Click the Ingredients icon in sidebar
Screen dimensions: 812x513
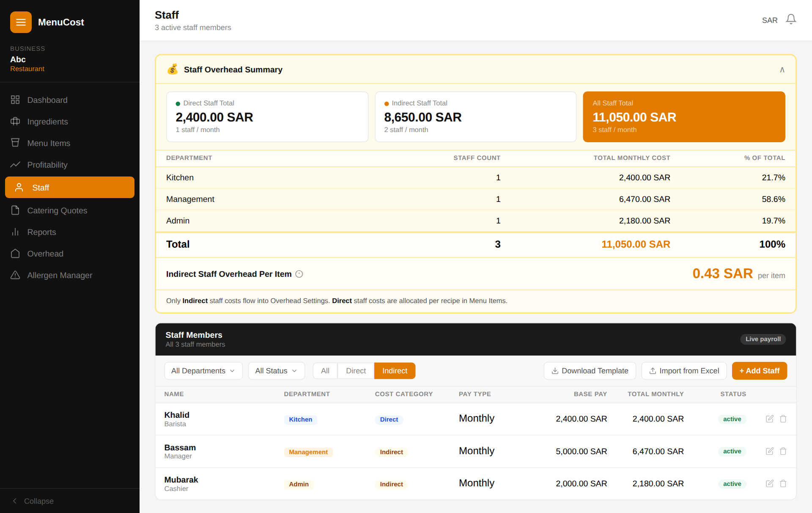point(15,121)
